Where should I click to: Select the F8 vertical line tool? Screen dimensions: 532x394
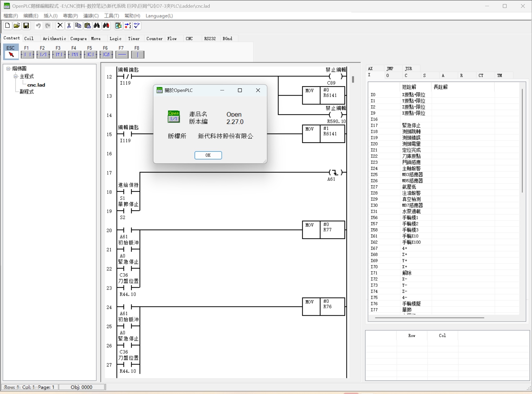138,54
